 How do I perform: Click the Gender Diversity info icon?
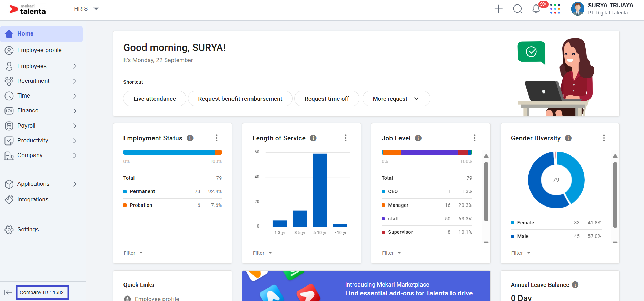(x=568, y=138)
